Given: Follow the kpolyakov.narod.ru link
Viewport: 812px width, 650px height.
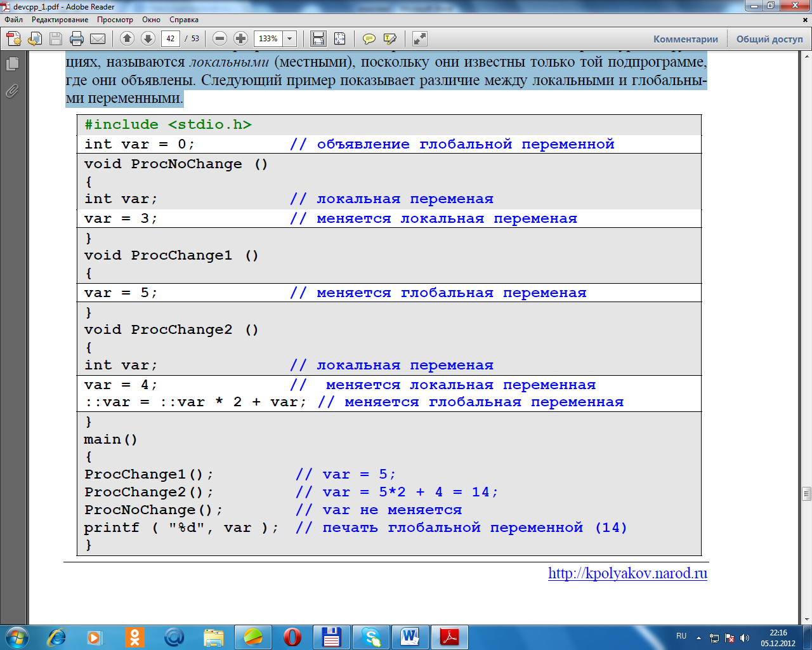Looking at the screenshot, I should point(627,573).
